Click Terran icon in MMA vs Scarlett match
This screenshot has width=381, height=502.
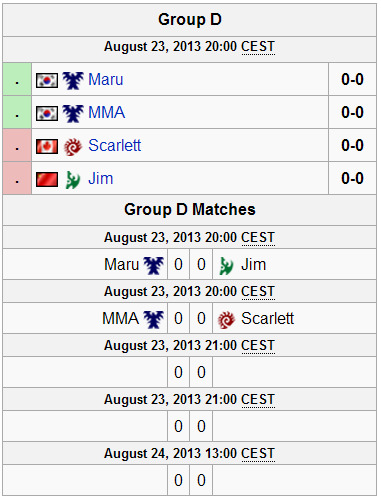click(153, 319)
